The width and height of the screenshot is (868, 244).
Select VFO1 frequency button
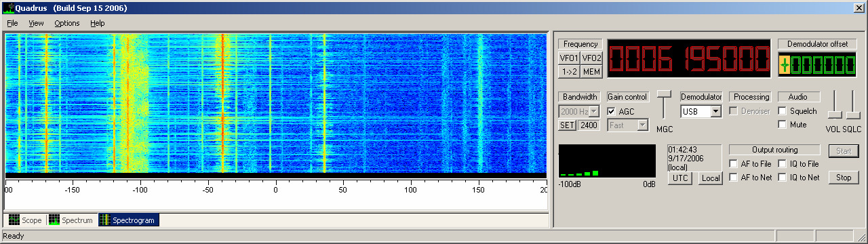click(x=569, y=58)
